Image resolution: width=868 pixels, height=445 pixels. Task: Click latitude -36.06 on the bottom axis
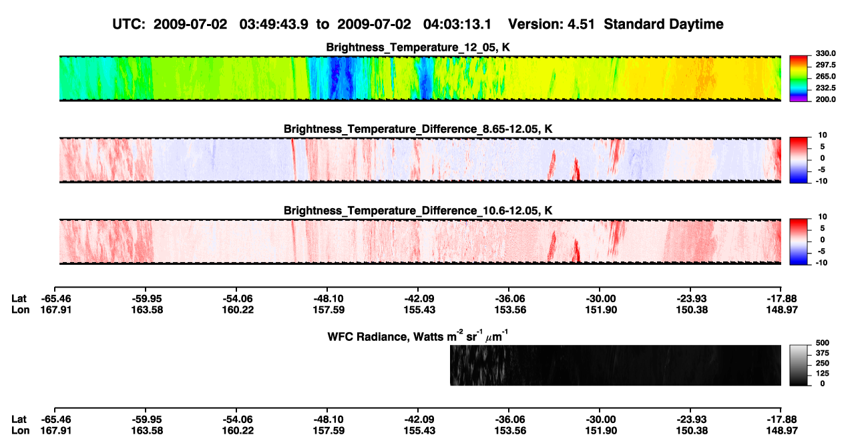509,420
